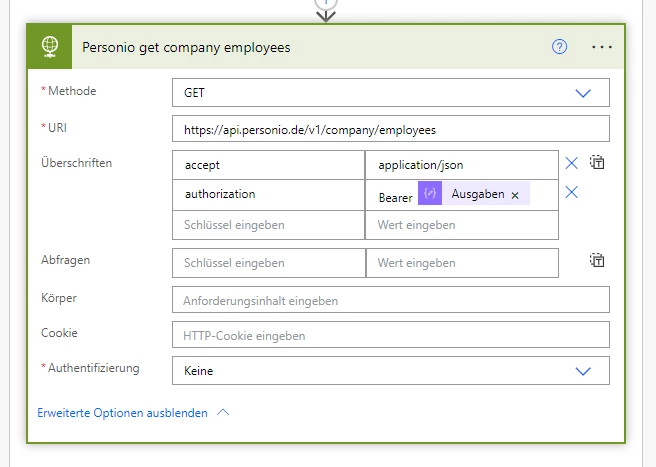Click the HTTP-Cookie eingeben field
Viewport: 656px width, 467px height.
point(391,334)
